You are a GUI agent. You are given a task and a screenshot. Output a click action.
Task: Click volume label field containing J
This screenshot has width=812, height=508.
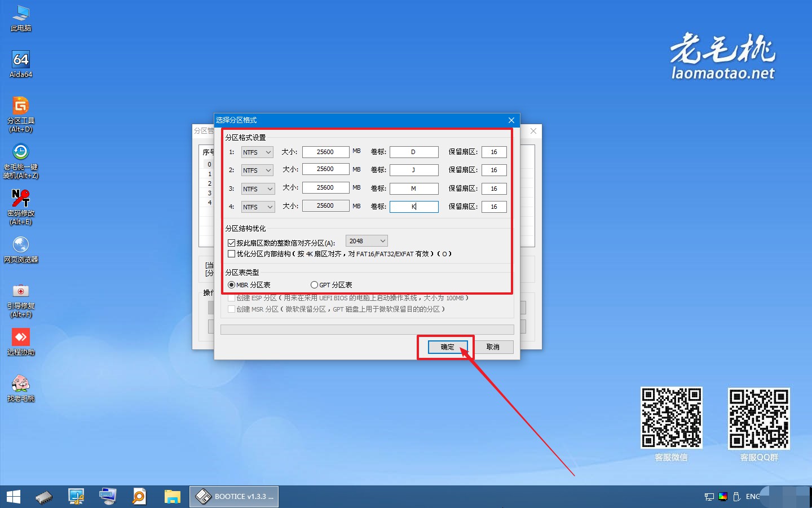coord(414,170)
